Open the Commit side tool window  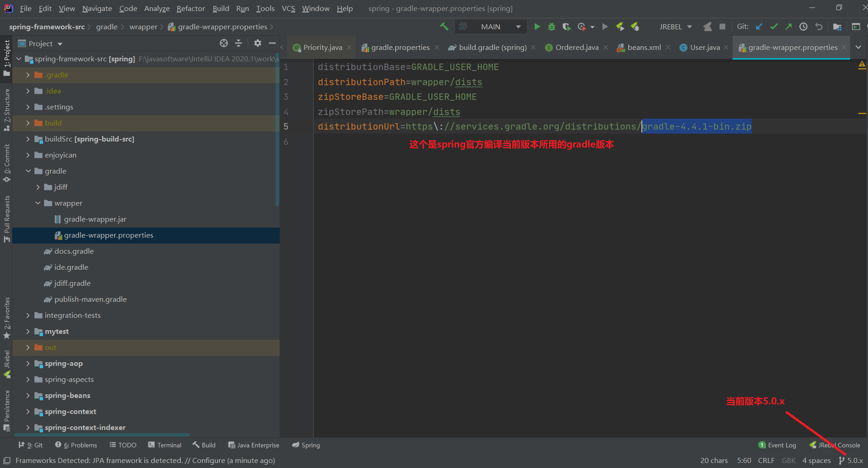point(6,163)
